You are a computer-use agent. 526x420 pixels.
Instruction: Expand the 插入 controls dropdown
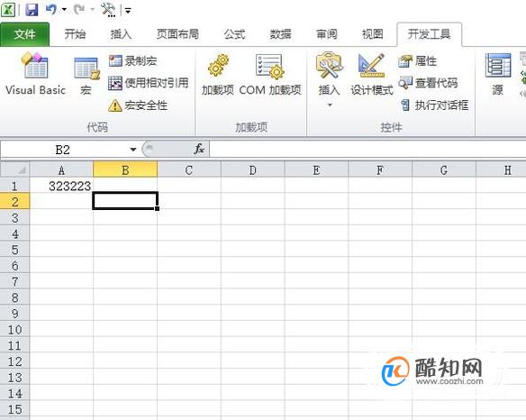[329, 80]
